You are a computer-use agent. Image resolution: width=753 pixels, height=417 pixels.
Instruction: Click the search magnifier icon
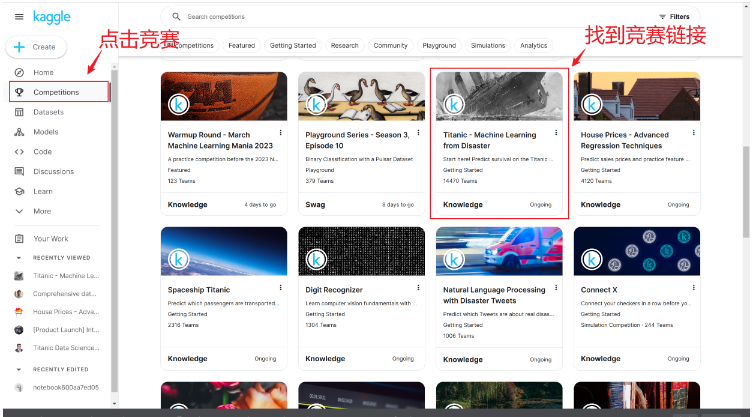pos(177,17)
